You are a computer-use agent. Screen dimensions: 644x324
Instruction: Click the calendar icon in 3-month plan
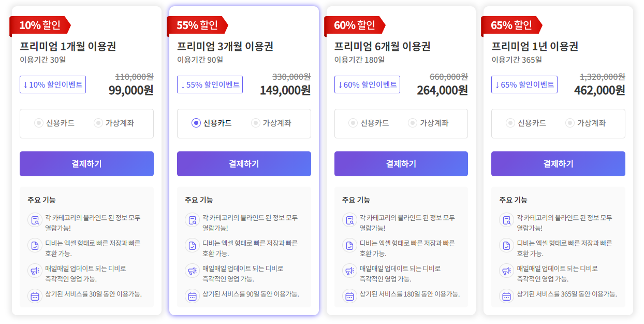point(192,296)
